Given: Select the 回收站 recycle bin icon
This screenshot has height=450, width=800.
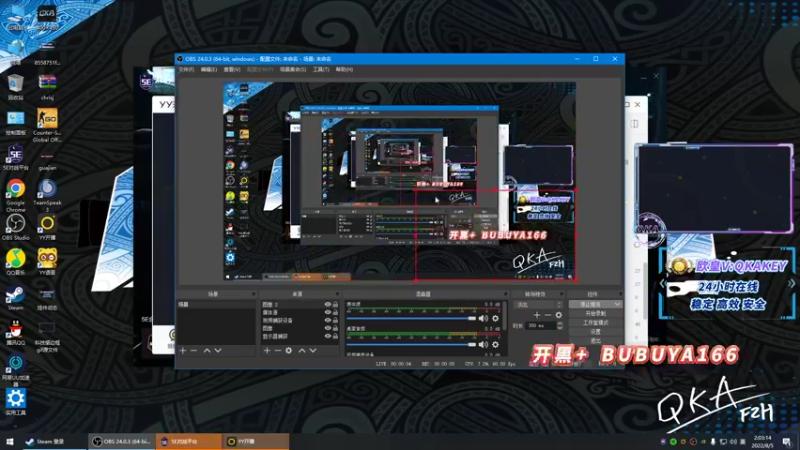Looking at the screenshot, I should click(15, 87).
